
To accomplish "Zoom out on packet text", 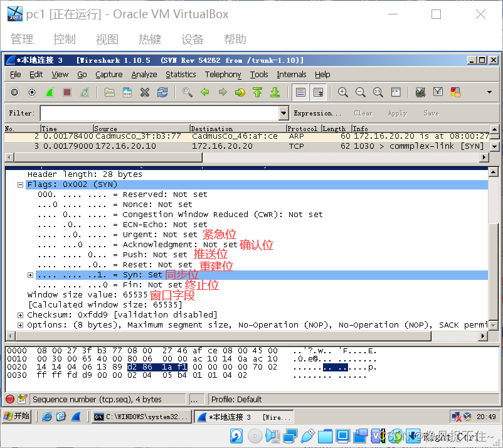I will pos(361,92).
